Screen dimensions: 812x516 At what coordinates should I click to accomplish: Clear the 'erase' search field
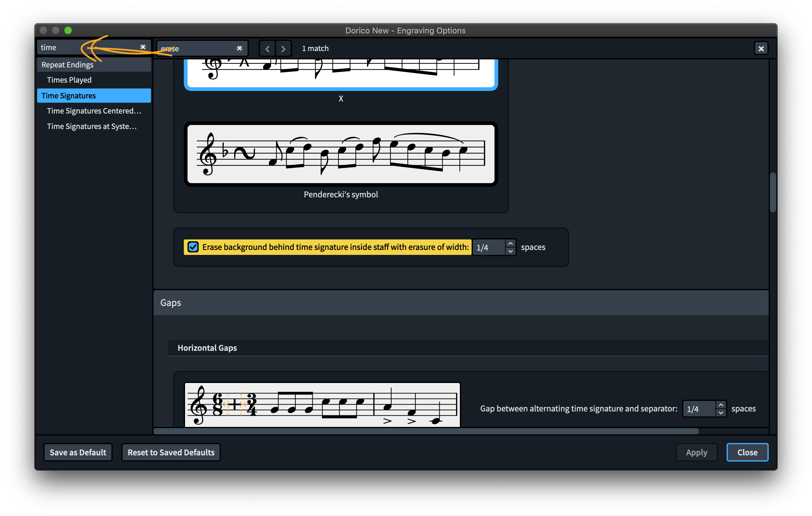240,48
